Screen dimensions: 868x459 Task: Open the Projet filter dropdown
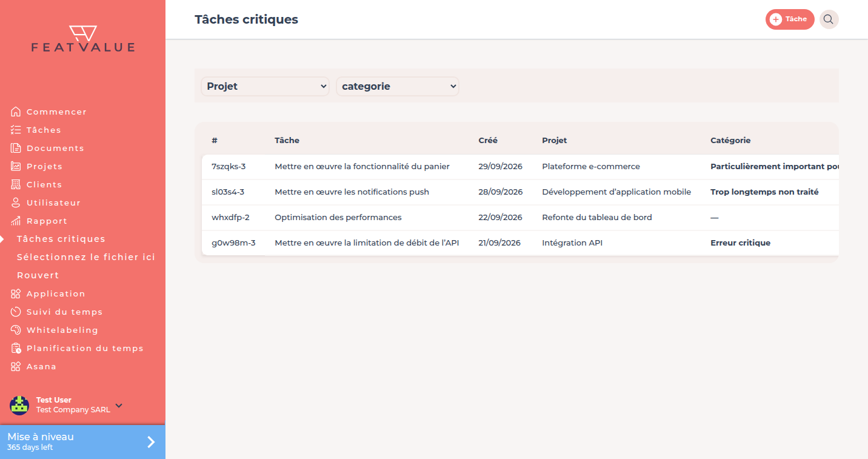pos(265,86)
